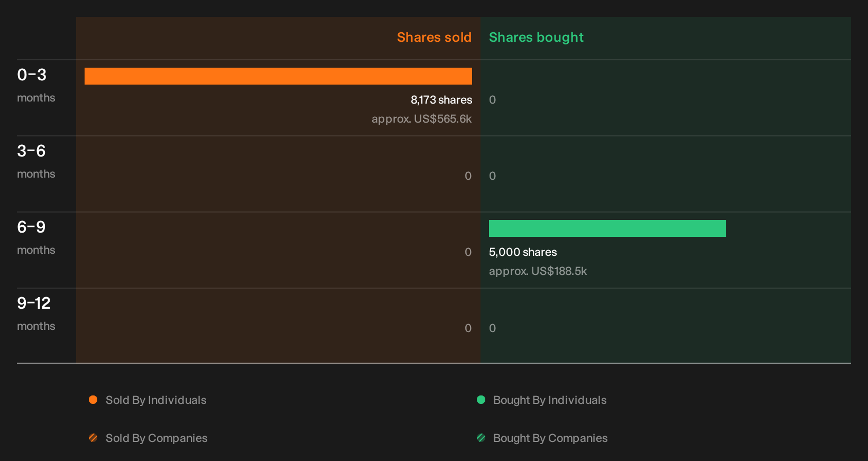The image size is (868, 461).
Task: Click the zero shares sold in 9-12 months
Action: (x=468, y=328)
